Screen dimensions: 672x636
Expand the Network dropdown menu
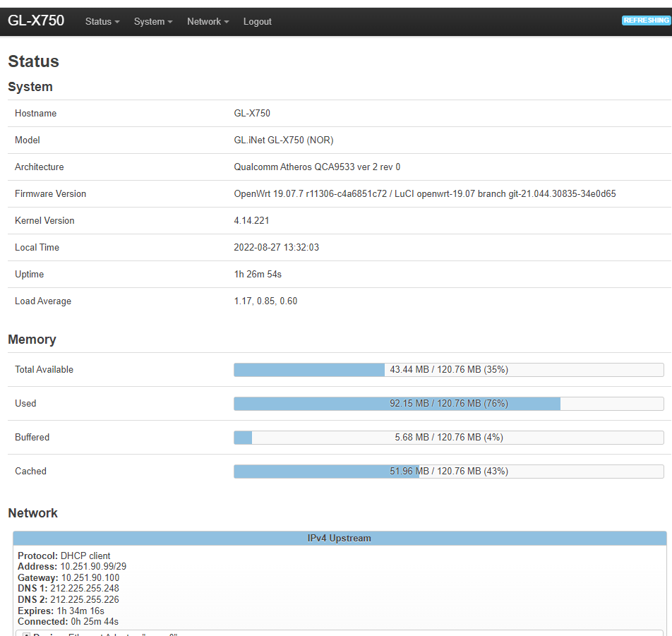207,21
